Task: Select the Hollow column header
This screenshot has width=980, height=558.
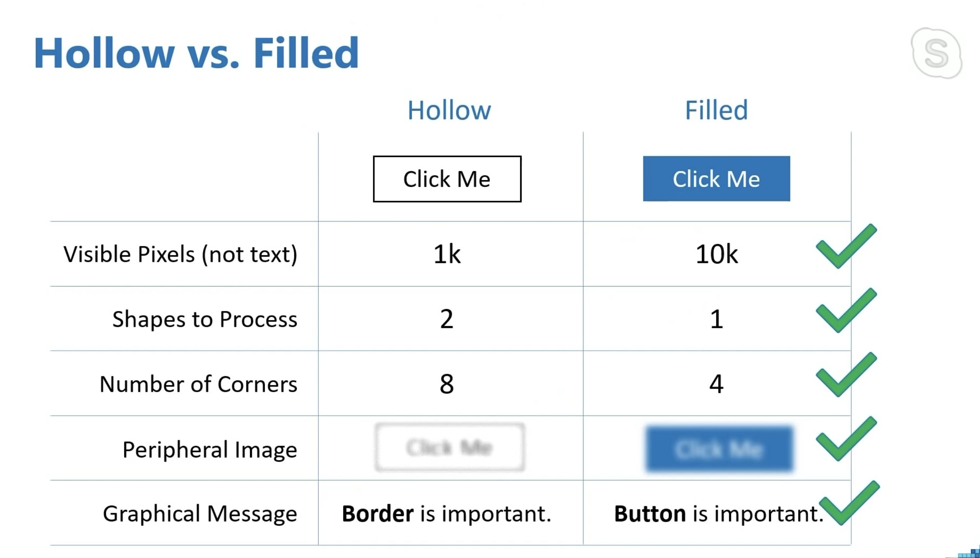Action: coord(449,110)
